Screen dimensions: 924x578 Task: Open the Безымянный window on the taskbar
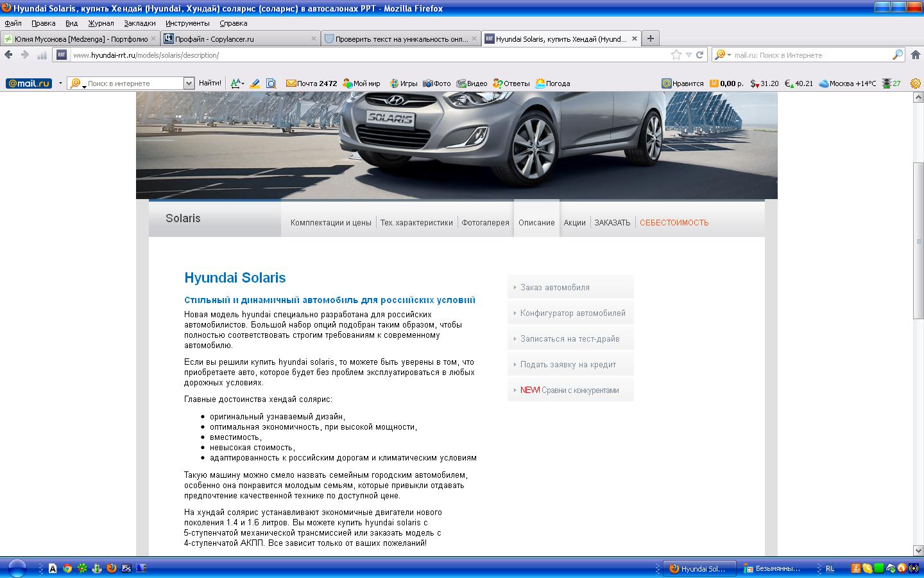[x=773, y=568]
